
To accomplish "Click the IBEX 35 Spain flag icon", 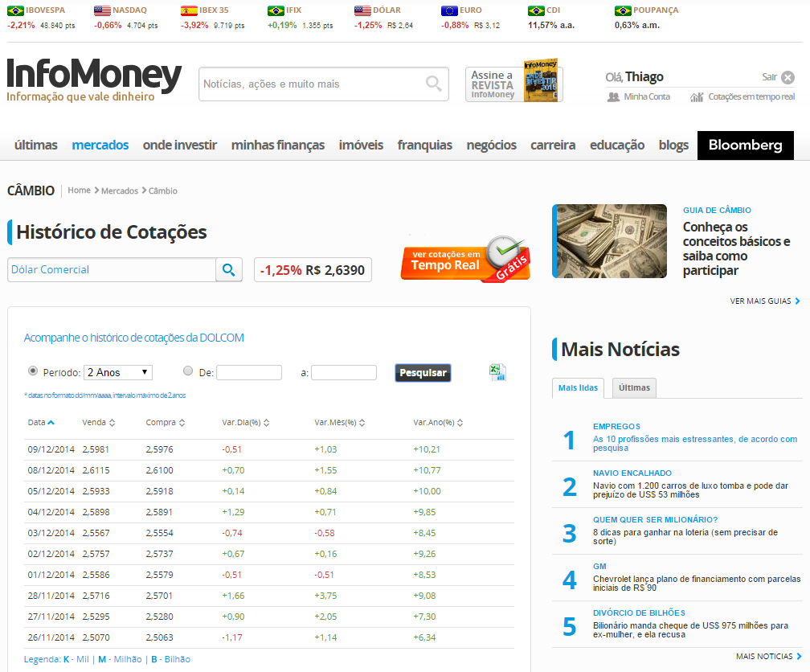I will tap(189, 10).
